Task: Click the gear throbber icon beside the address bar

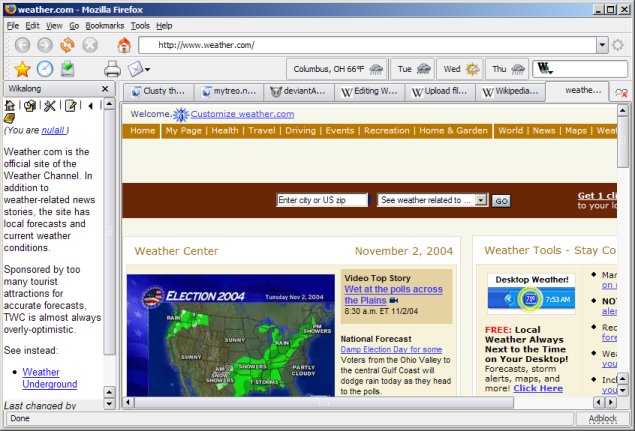Action: pyautogui.click(x=618, y=45)
